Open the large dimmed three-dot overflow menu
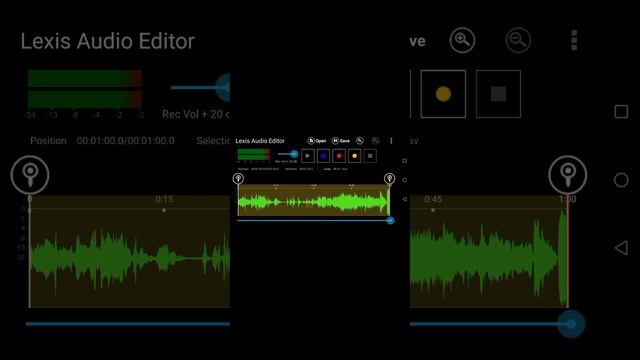Screen dimensions: 640x360 click(574, 40)
